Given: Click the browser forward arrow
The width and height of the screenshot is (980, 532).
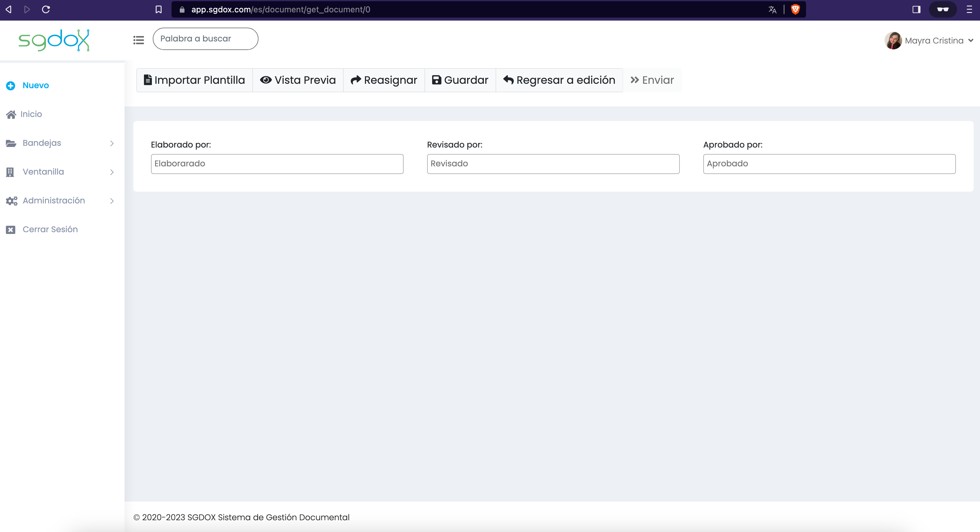Looking at the screenshot, I should click(27, 9).
